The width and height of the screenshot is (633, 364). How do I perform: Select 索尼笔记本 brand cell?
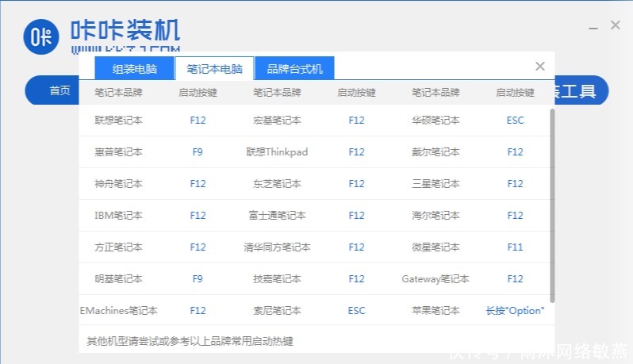277,310
